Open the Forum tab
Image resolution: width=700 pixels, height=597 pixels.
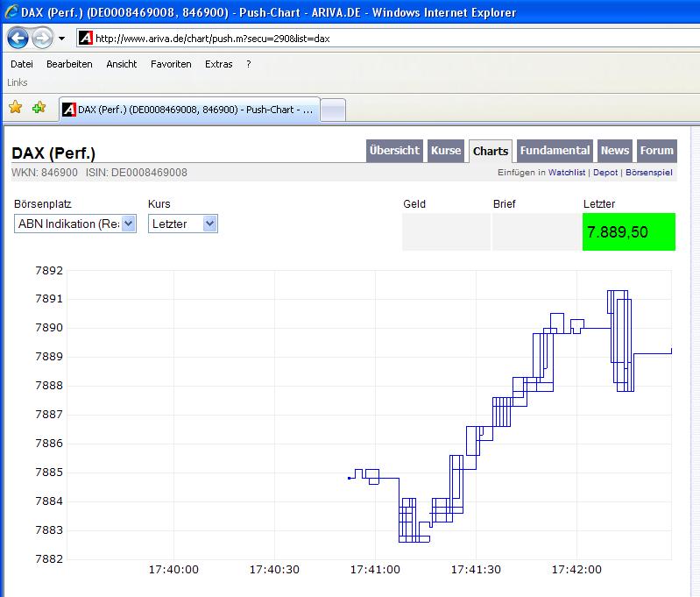tap(657, 151)
